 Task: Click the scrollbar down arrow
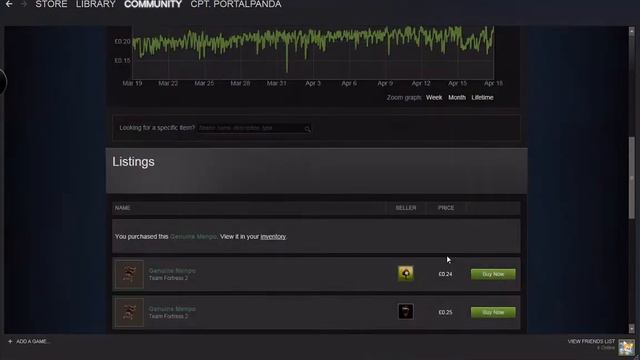point(632,329)
